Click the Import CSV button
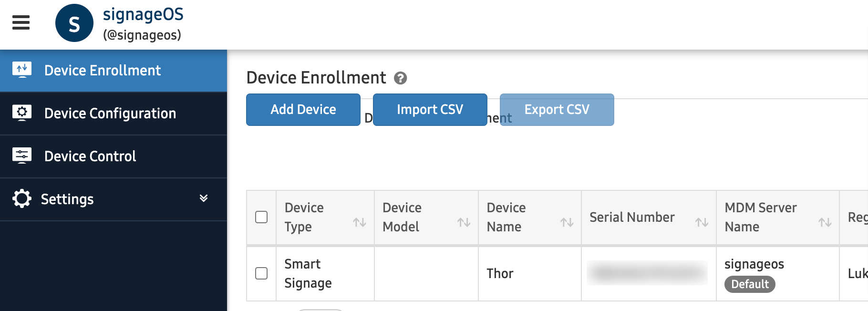 coord(430,110)
